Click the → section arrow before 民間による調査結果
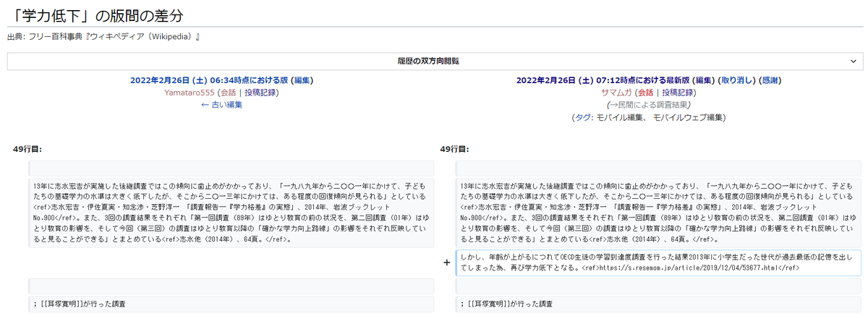This screenshot has width=868, height=316. 613,105
